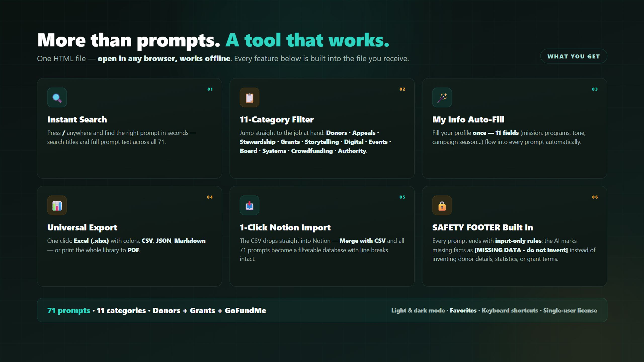Click the '71 prompts' teal text
644x362 pixels.
(69, 311)
